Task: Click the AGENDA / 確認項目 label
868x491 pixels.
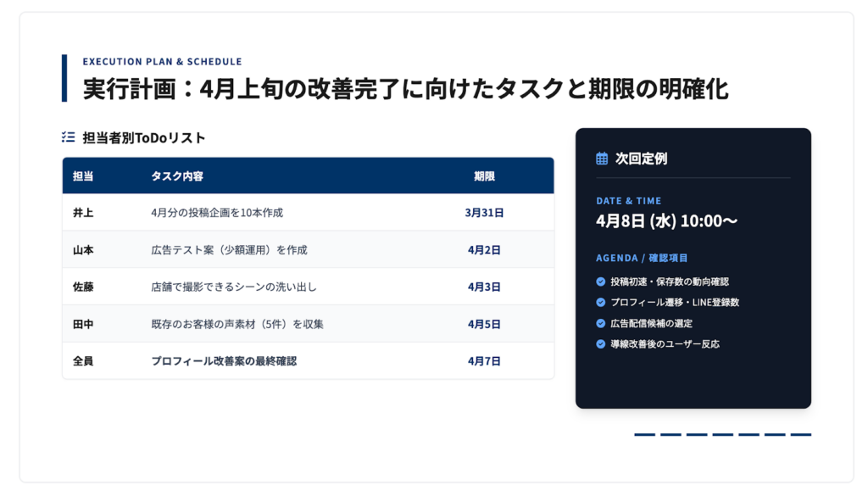Action: tap(642, 258)
